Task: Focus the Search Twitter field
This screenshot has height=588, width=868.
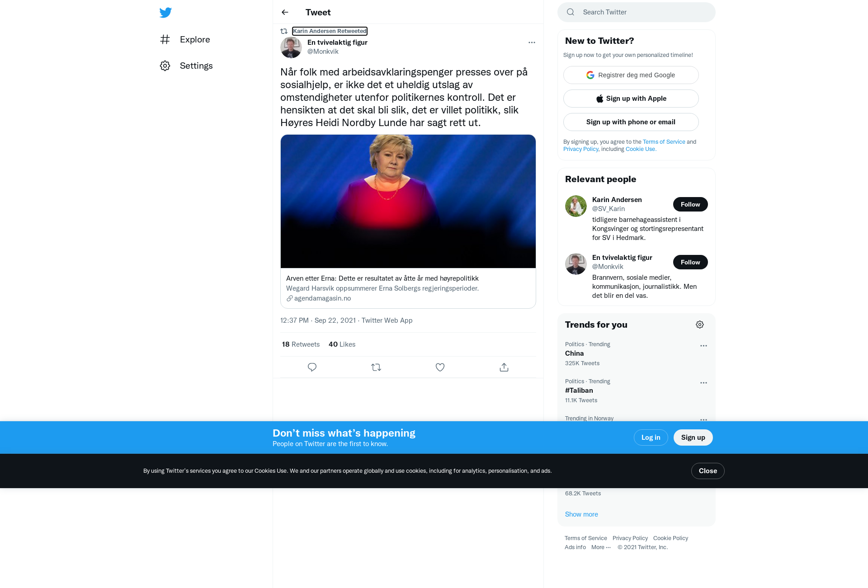Action: click(x=636, y=12)
